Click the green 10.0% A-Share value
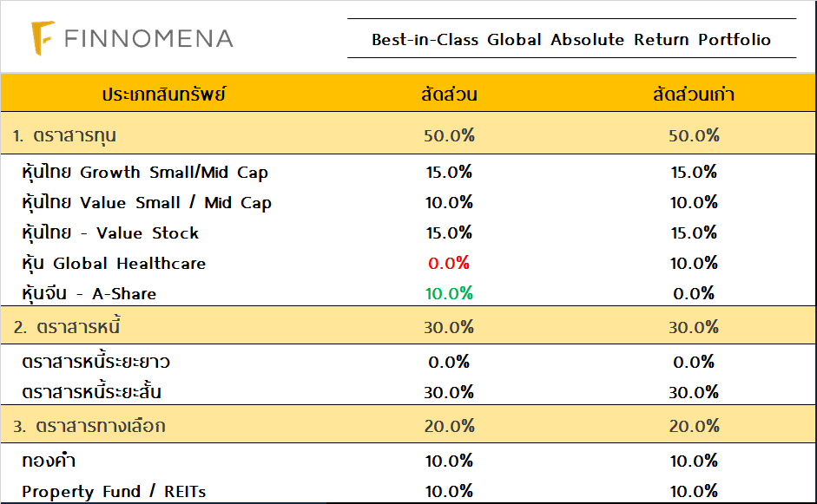 pyautogui.click(x=448, y=293)
